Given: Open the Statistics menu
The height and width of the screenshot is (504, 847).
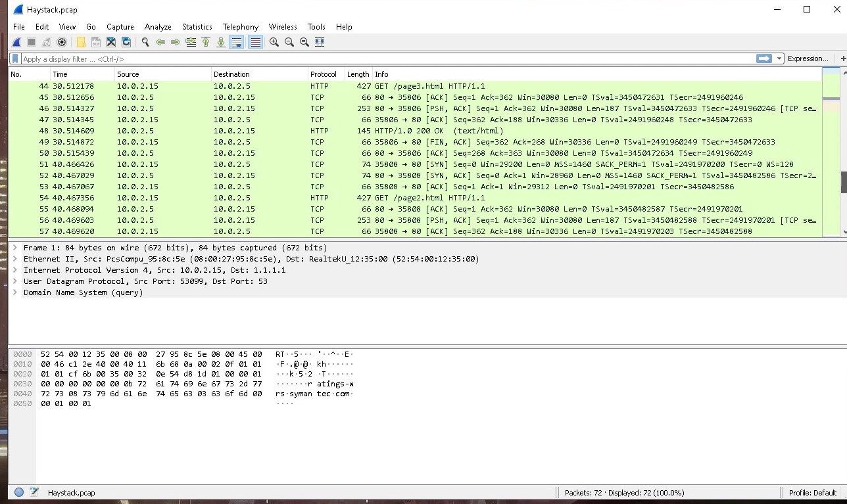Looking at the screenshot, I should pos(197,27).
